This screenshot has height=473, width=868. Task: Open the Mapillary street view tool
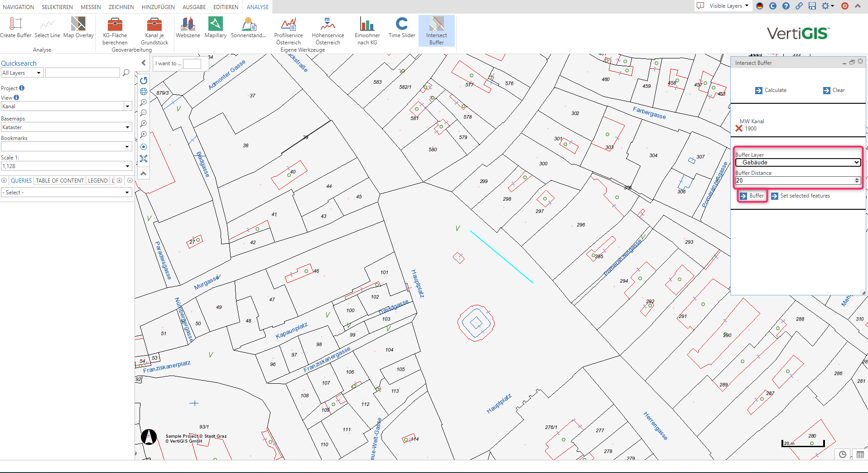click(215, 27)
